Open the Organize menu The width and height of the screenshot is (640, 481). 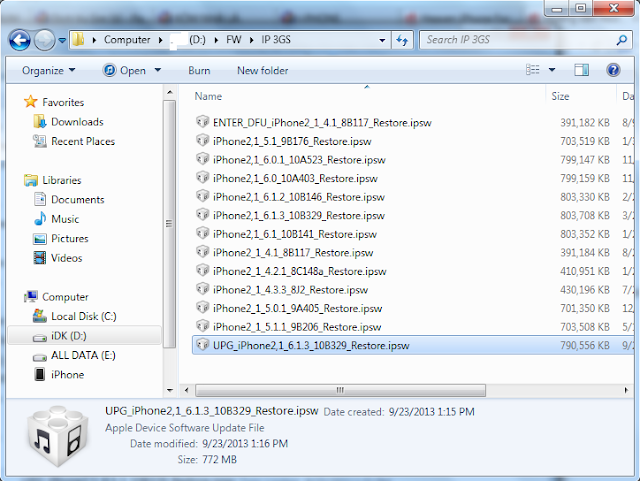pyautogui.click(x=49, y=71)
